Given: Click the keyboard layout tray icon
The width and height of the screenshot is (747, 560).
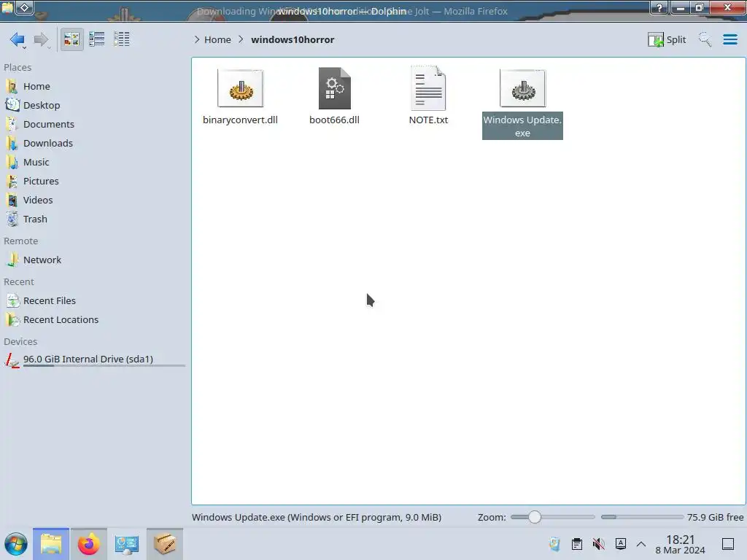Looking at the screenshot, I should [620, 544].
